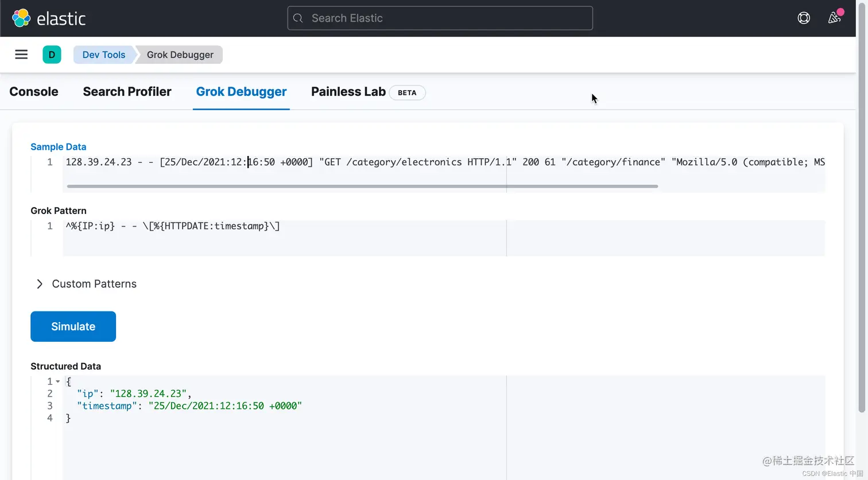Expand the Custom Patterns chevron
Viewport: 868px width, 480px height.
click(40, 284)
